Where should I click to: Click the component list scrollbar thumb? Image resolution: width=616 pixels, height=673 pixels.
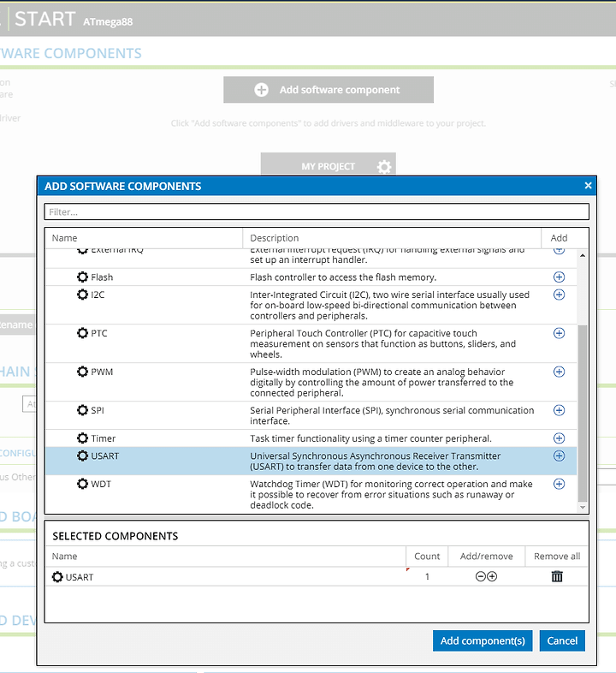point(582,413)
